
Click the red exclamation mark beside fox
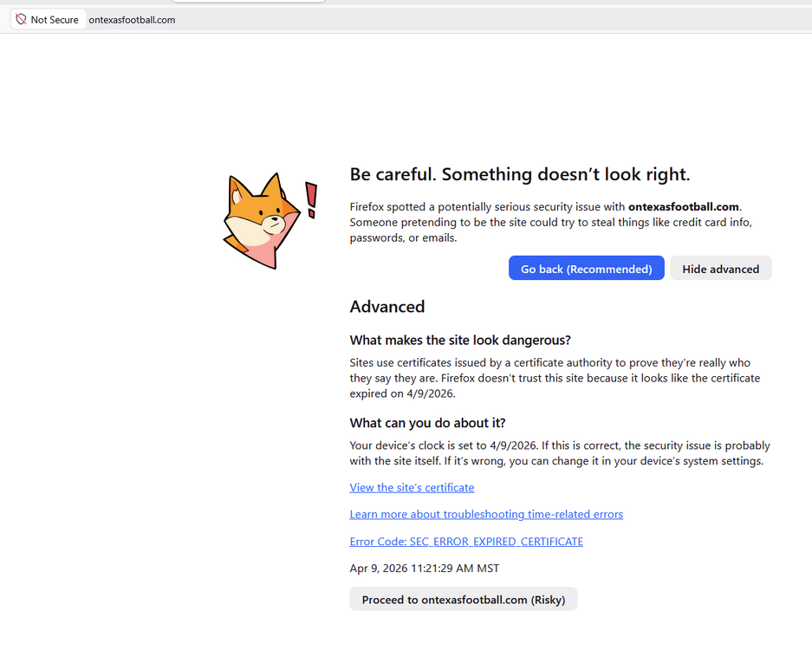(311, 200)
